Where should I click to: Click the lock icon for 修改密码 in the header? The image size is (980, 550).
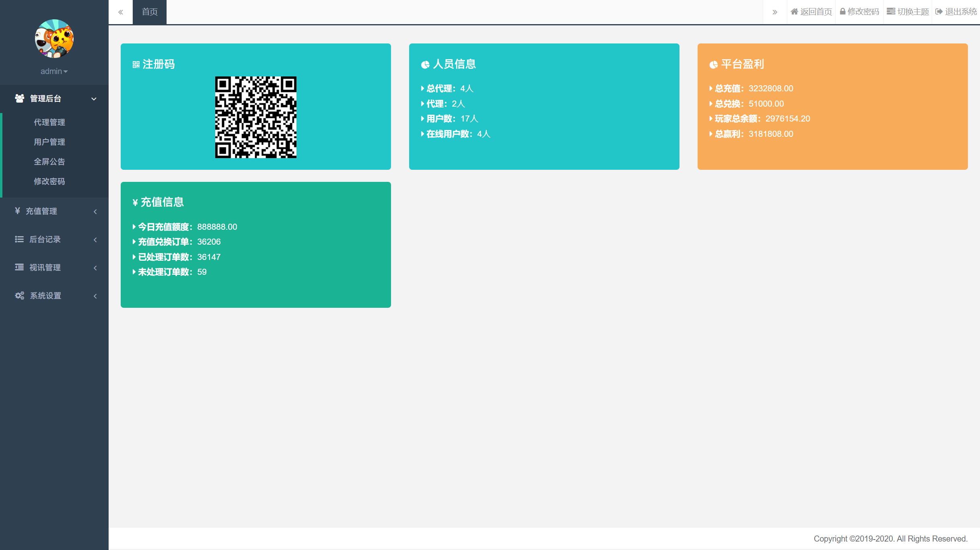click(x=842, y=12)
